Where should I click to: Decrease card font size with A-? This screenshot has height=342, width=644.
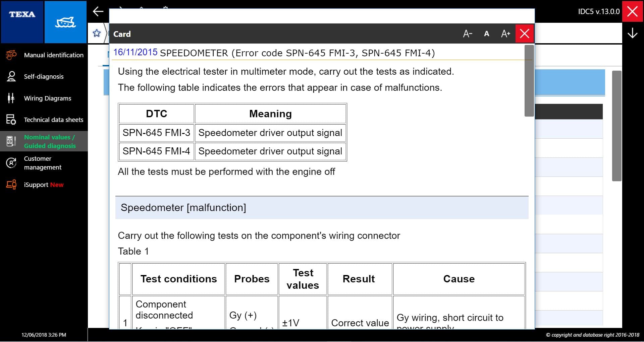[468, 34]
